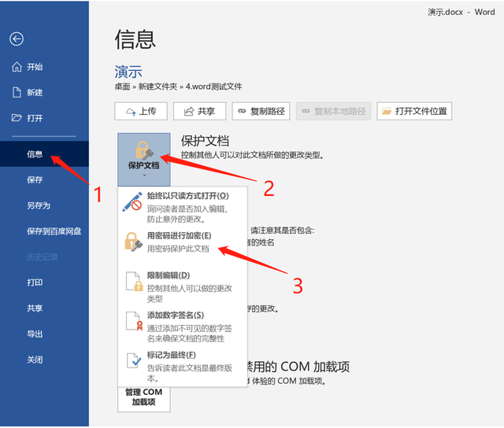Click the lock and key 保护文档 icon

tap(144, 150)
